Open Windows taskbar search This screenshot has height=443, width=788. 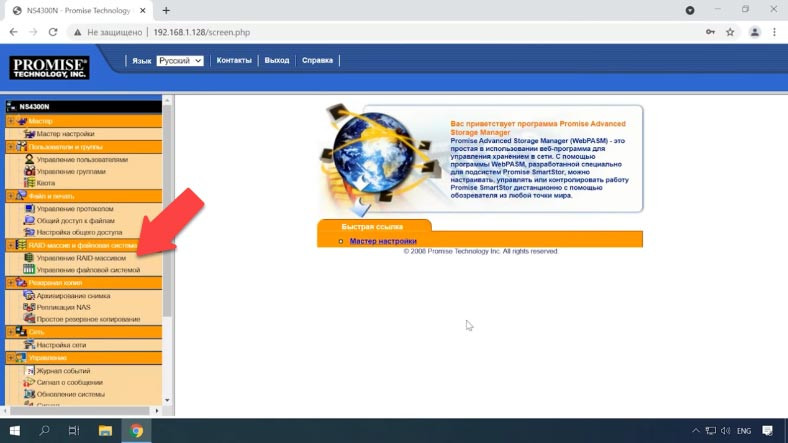click(44, 430)
